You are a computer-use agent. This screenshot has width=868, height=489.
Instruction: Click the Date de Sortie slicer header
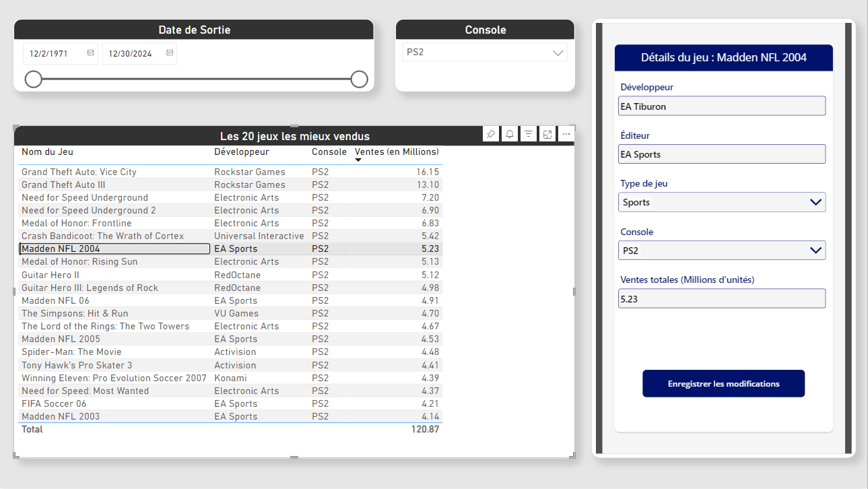pos(194,30)
